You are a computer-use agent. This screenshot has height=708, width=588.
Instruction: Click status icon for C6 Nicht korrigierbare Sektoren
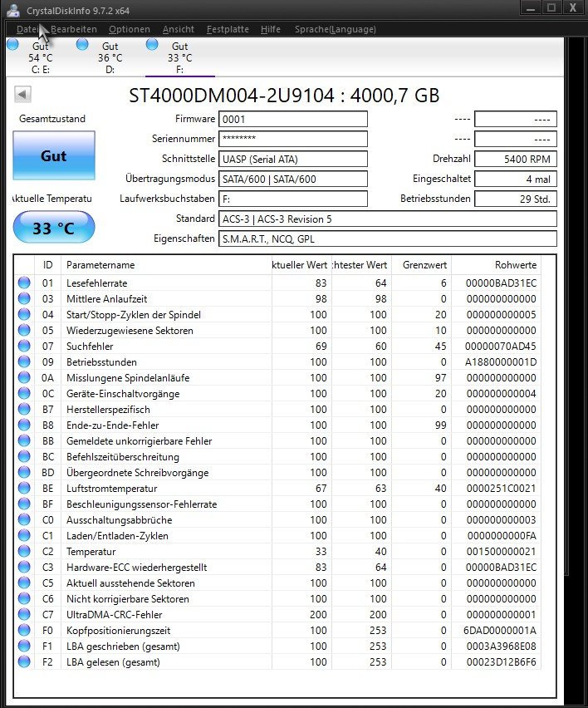[24, 599]
